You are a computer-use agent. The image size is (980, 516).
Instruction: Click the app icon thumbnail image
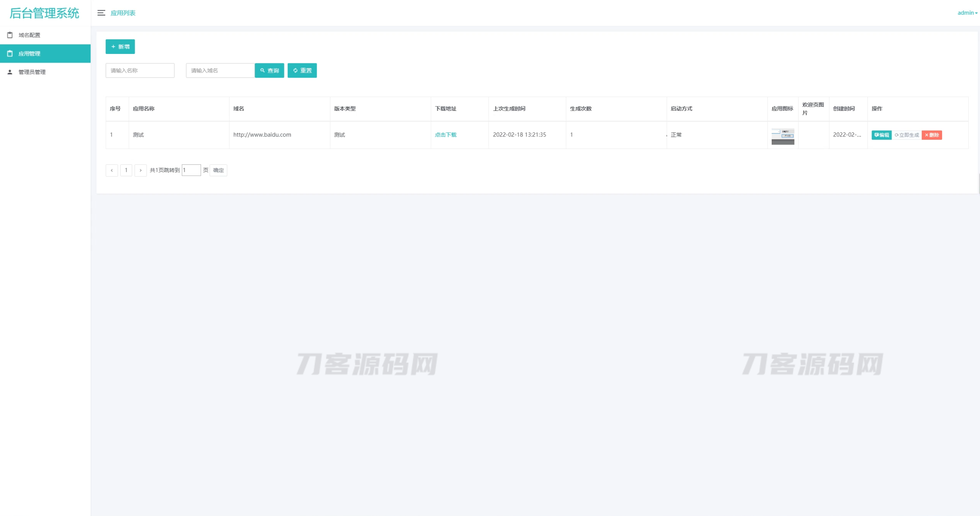783,136
